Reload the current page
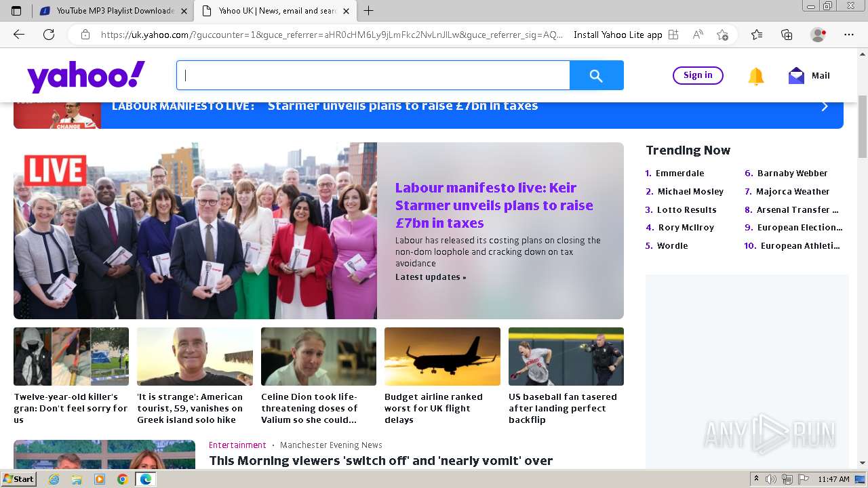This screenshot has height=488, width=868. pos(49,35)
